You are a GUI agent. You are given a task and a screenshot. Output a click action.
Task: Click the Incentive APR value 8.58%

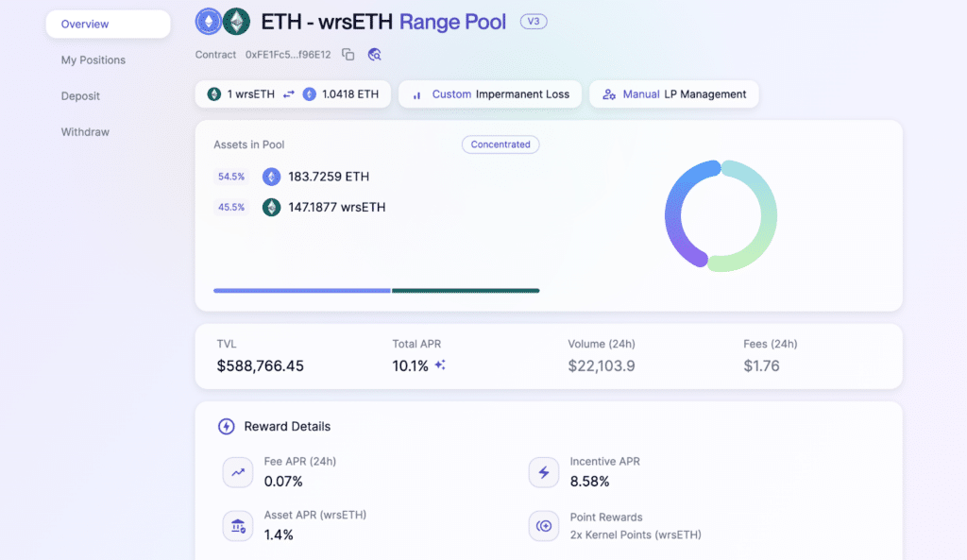point(589,481)
